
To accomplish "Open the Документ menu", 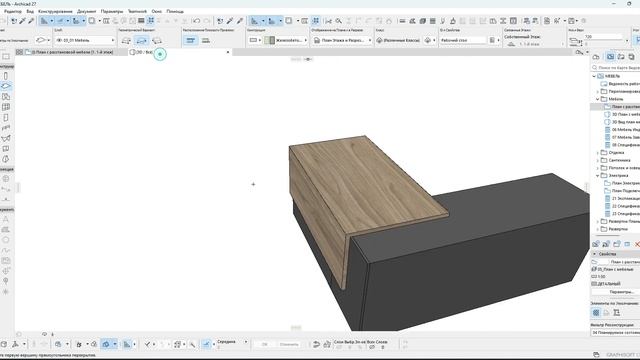I will (x=87, y=11).
